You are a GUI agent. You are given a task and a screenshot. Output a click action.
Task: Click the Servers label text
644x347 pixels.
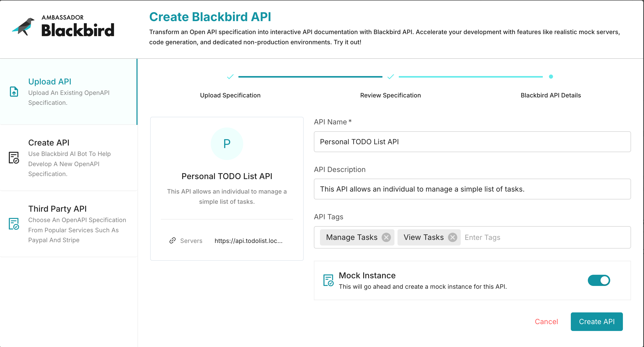[x=191, y=241]
